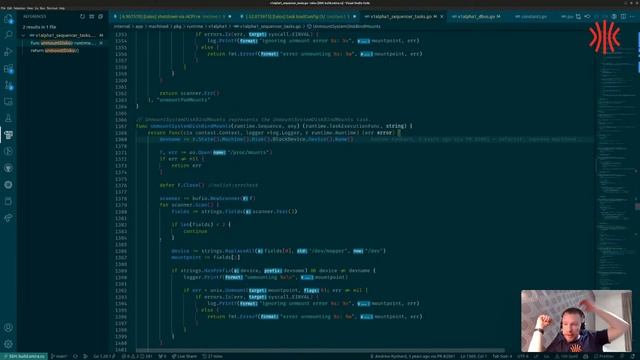Click the 'continue' statement at line 1383
The width and height of the screenshot is (640, 360).
click(x=195, y=231)
